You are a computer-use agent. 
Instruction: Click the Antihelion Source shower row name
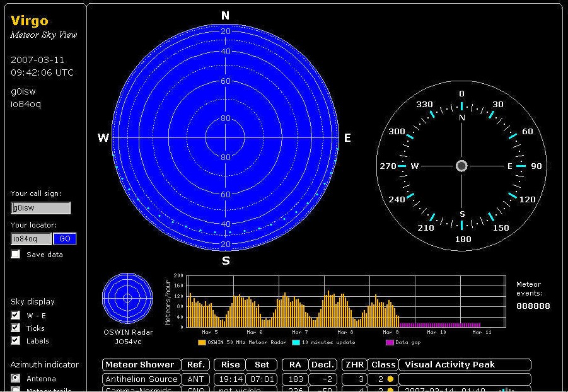click(142, 379)
